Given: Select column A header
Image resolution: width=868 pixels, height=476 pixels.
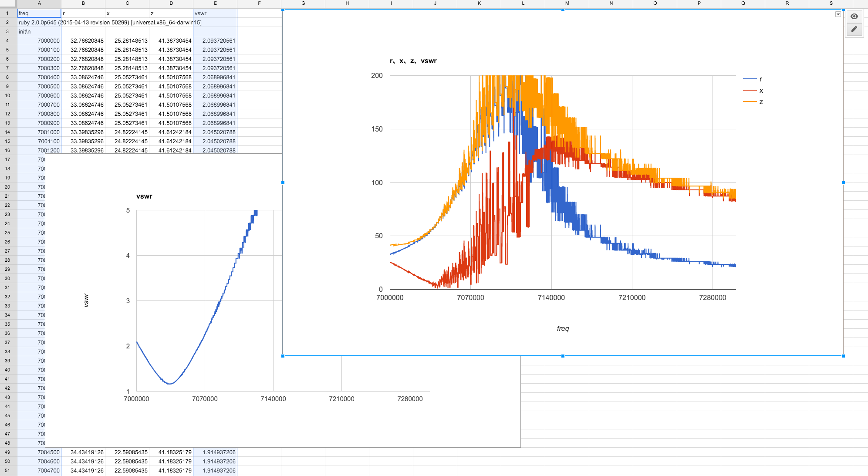Looking at the screenshot, I should pyautogui.click(x=39, y=3).
